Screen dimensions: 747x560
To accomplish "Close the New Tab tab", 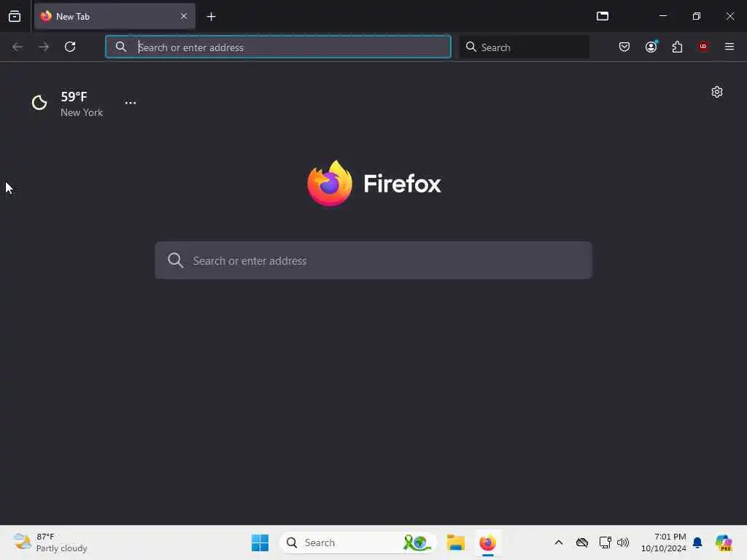I will 183,16.
